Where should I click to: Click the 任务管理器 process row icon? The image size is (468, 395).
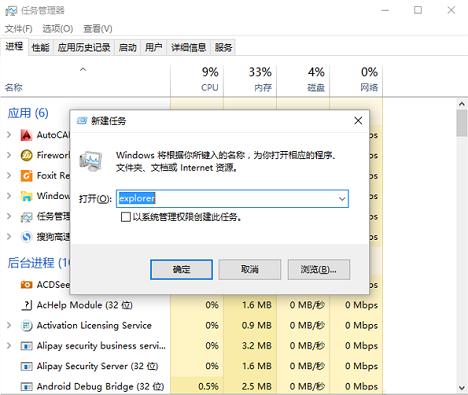click(26, 217)
